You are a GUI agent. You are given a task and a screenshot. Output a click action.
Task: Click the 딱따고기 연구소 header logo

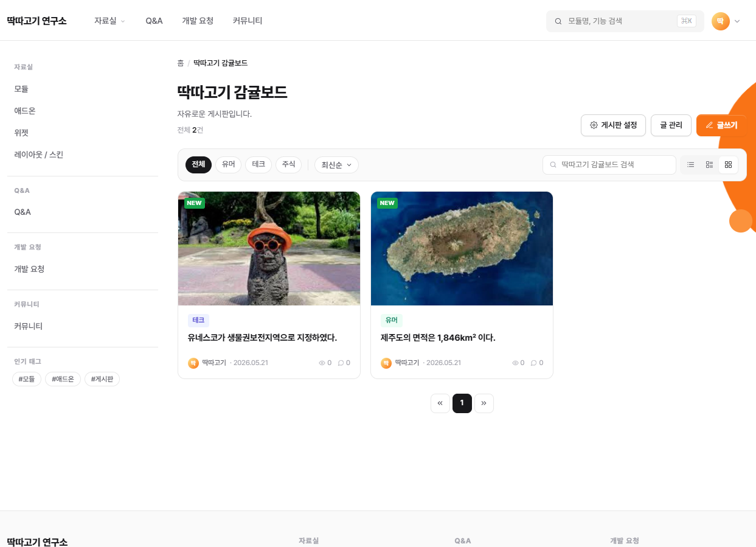36,21
